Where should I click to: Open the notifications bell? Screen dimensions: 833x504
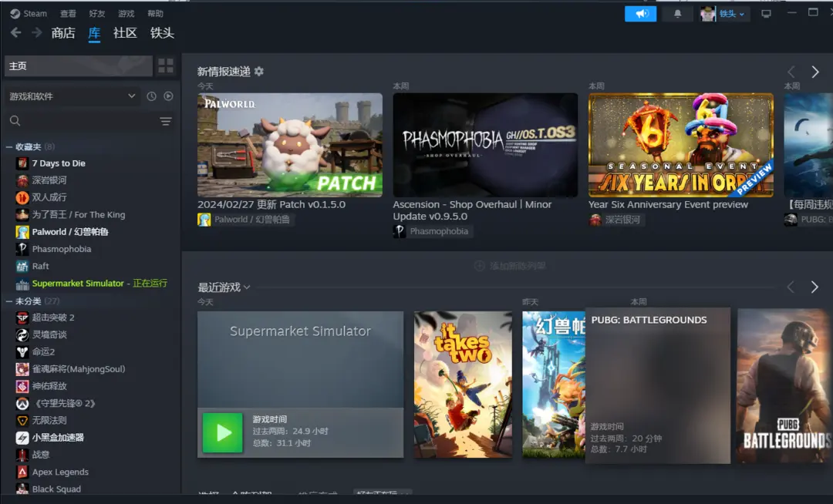(677, 14)
